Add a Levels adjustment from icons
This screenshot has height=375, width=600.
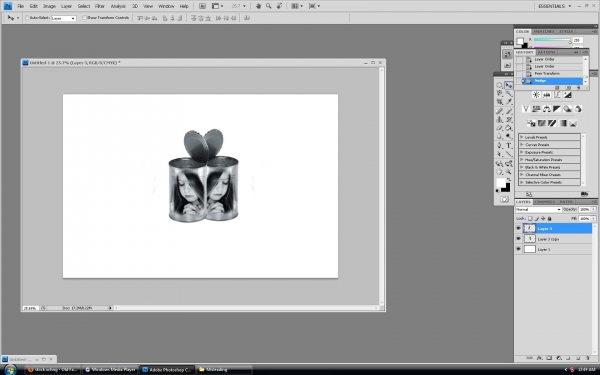pyautogui.click(x=546, y=95)
